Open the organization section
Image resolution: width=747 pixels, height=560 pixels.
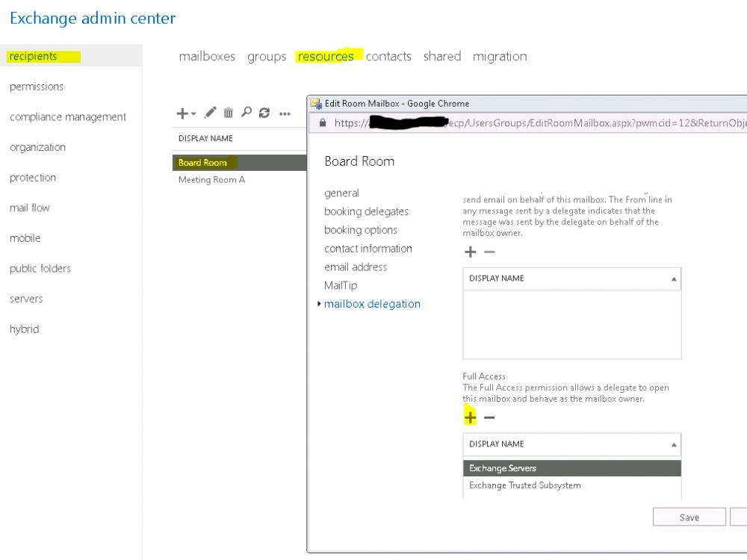tap(37, 148)
